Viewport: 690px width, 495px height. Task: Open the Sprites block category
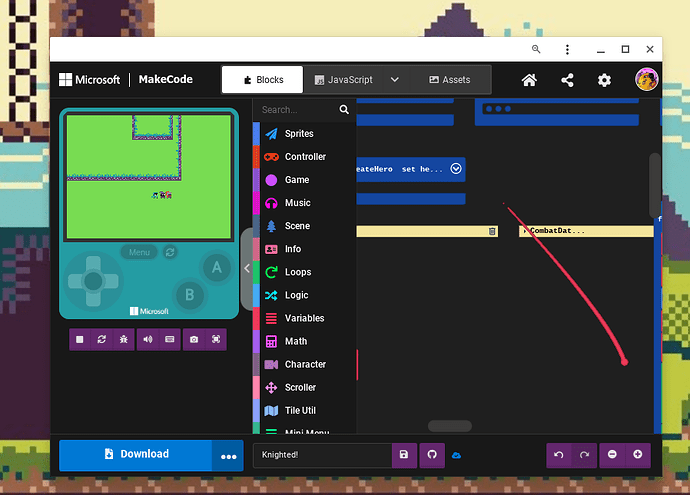[305, 134]
